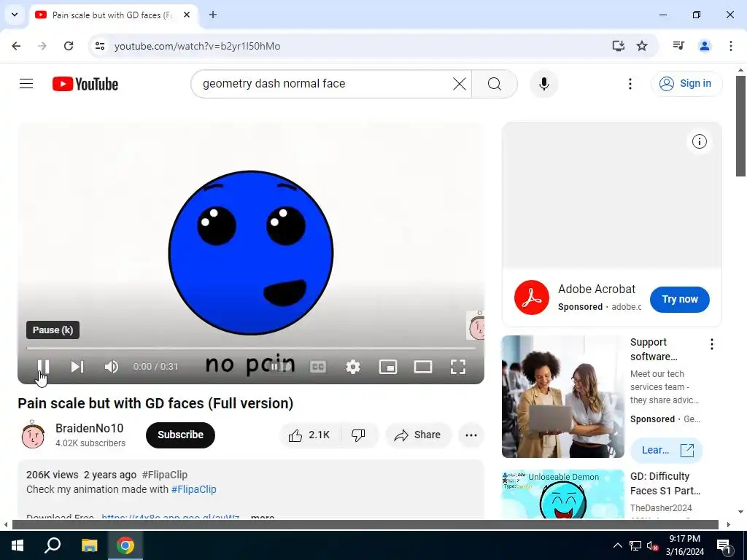Toggle subtitles CC button in player
The width and height of the screenshot is (747, 560).
tap(318, 367)
